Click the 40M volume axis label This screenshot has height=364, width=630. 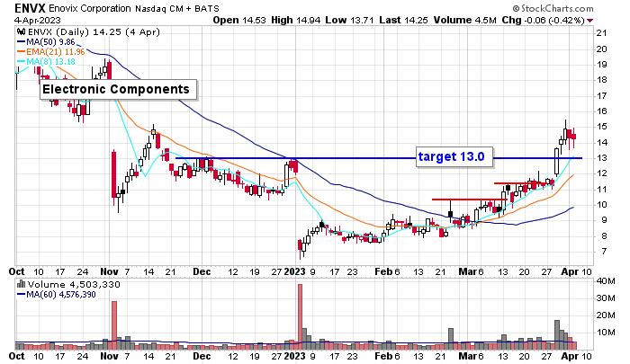point(606,281)
